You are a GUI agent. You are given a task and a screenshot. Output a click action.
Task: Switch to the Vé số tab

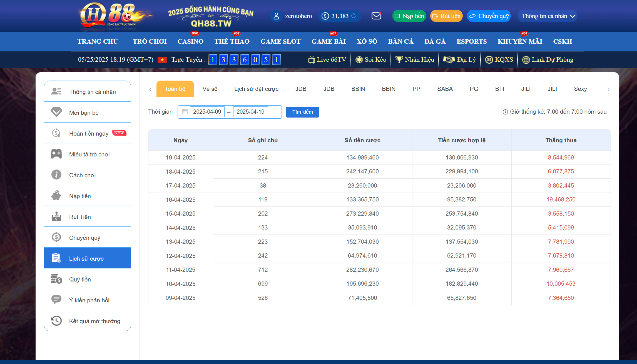coord(210,89)
